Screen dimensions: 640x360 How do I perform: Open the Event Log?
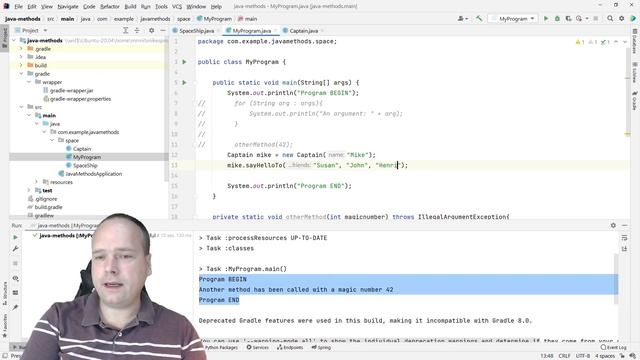(x=613, y=347)
